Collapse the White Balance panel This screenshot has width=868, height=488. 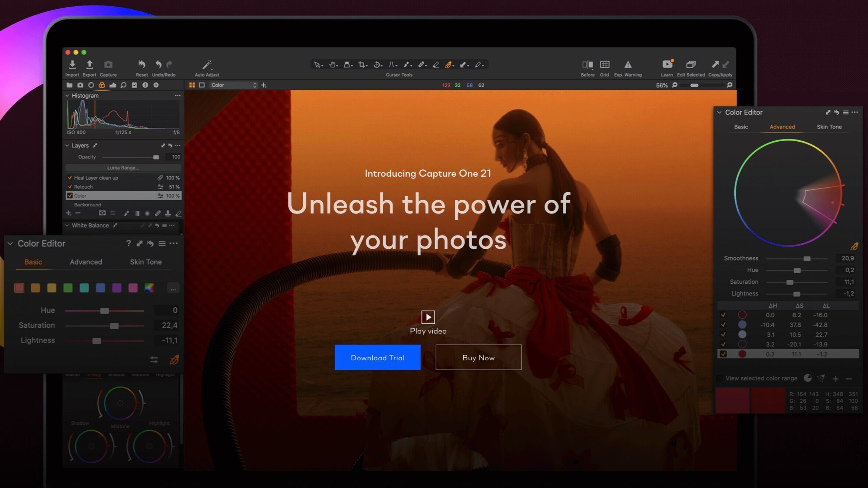coord(67,225)
